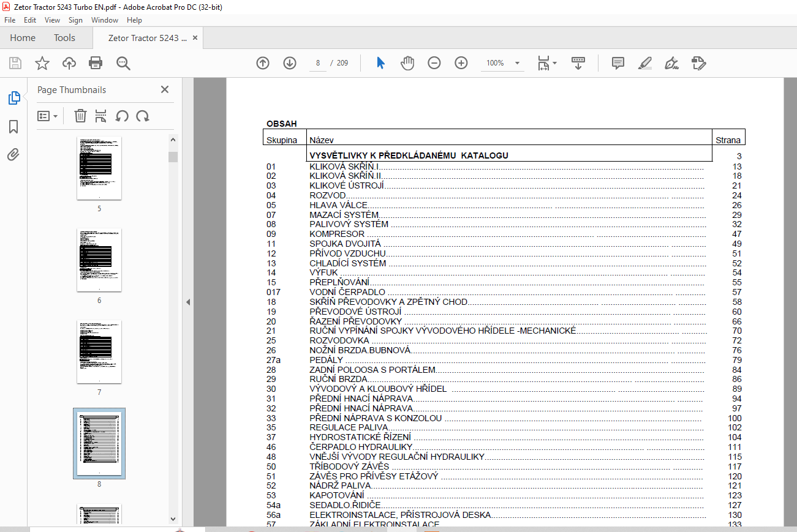The image size is (797, 532).
Task: Print the document via printer icon
Action: click(96, 63)
